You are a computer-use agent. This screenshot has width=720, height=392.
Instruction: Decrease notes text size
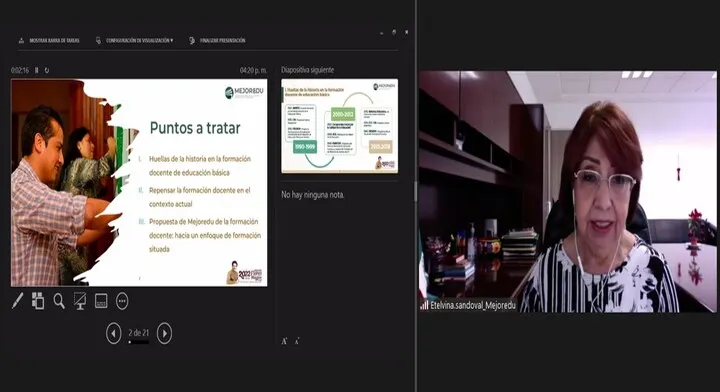pyautogui.click(x=297, y=341)
